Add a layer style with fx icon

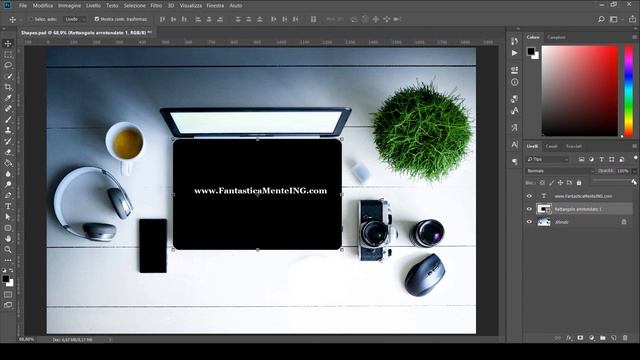click(x=569, y=338)
